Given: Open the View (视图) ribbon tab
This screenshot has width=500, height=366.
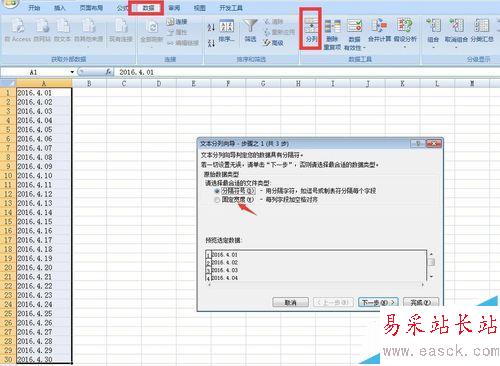Looking at the screenshot, I should point(199,7).
